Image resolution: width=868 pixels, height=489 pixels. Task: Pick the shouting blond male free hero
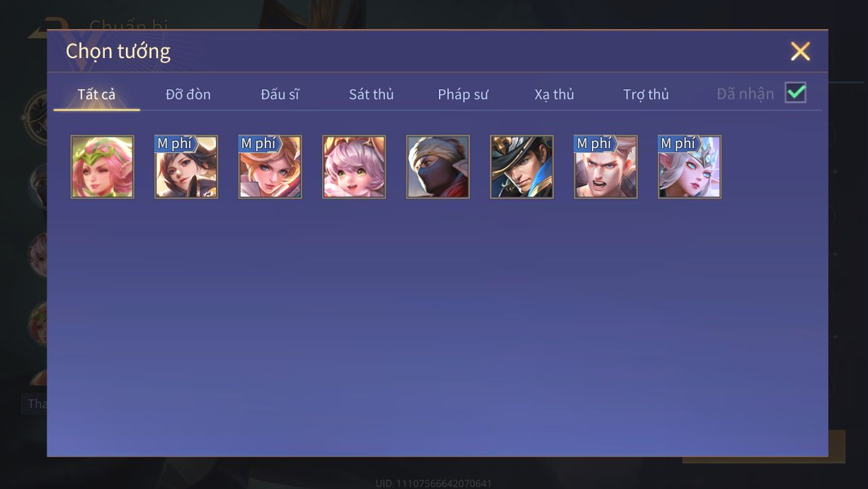[606, 167]
